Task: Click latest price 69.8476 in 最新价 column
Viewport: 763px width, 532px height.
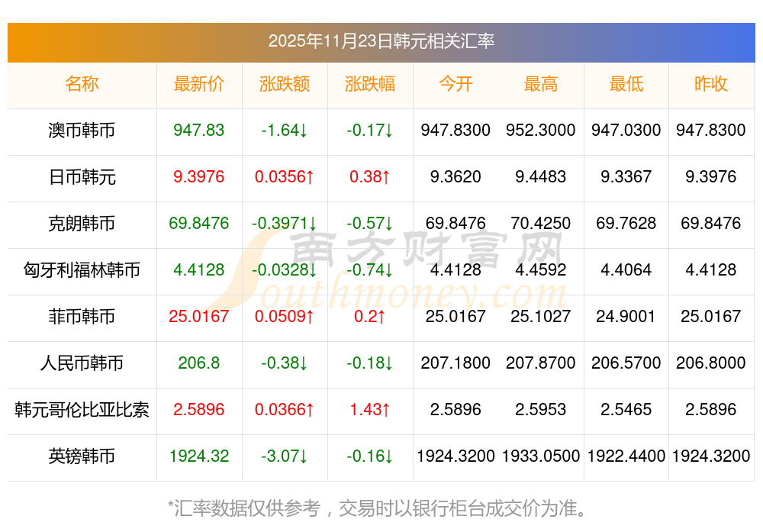Action: pos(199,224)
